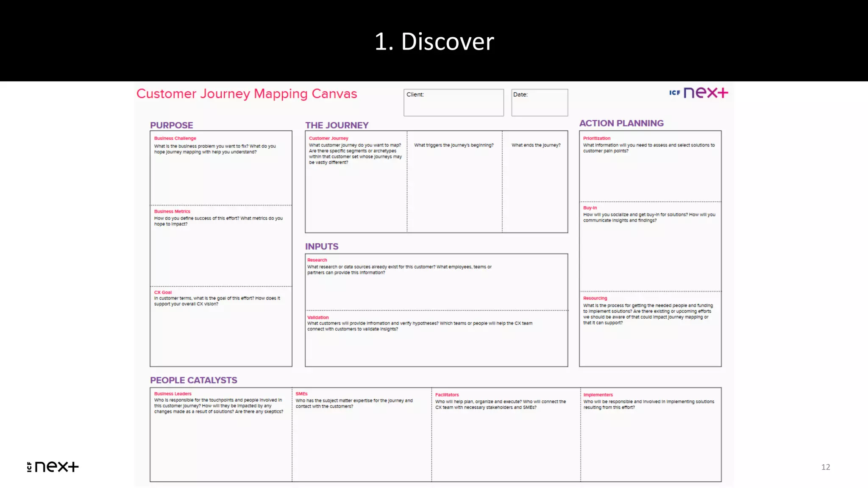Click the INPUTS section heading
868x488 pixels.
(322, 247)
